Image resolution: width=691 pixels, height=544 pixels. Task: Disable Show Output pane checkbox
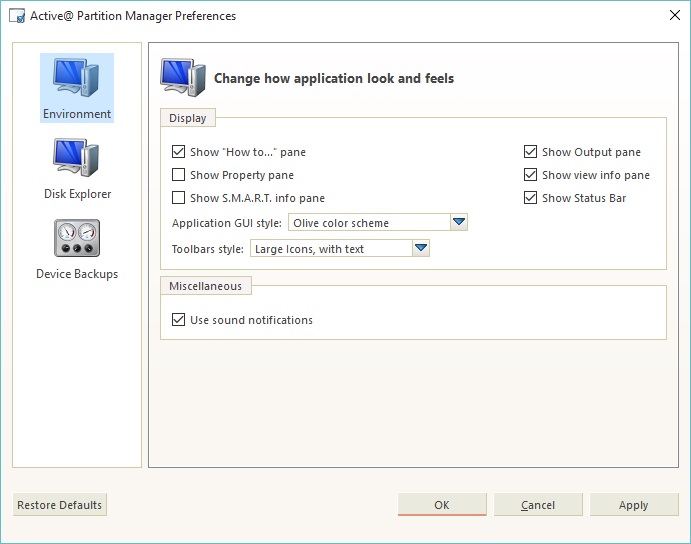click(x=530, y=152)
